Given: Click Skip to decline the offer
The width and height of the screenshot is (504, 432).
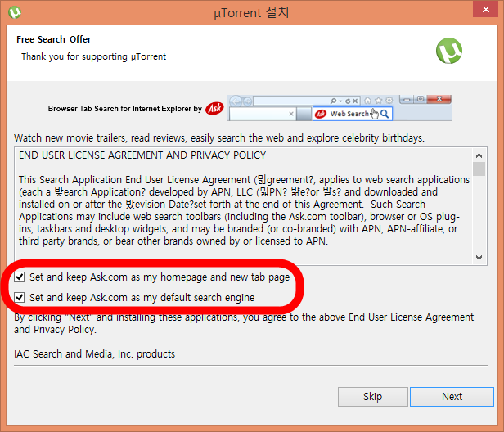Looking at the screenshot, I should tap(372, 397).
